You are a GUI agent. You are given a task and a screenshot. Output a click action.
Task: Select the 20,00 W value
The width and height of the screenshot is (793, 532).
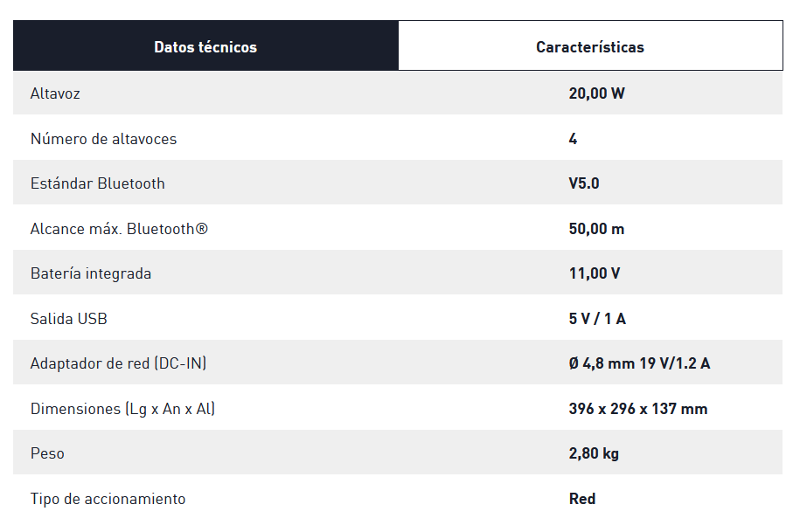pos(596,93)
